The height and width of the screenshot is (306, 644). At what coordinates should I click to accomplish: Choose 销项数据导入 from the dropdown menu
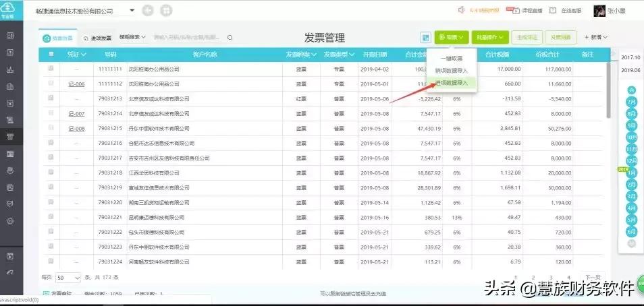pos(452,71)
